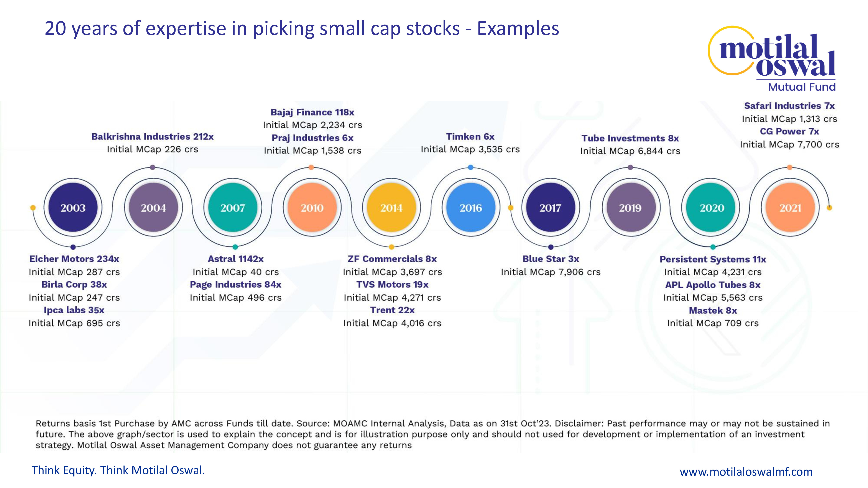The image size is (868, 488).
Task: Select the teal 2020 year circle
Action: click(712, 208)
